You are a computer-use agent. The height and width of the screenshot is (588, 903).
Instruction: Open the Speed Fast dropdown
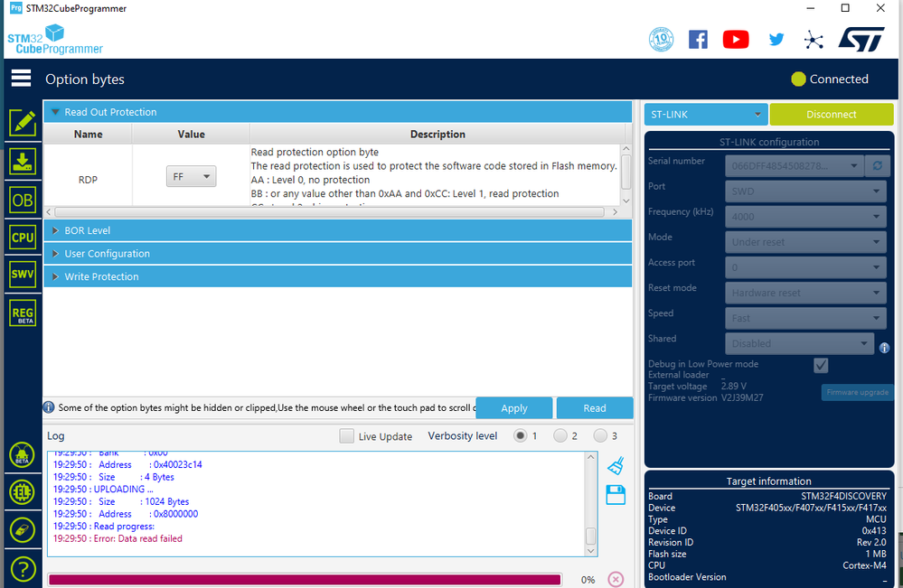(805, 318)
